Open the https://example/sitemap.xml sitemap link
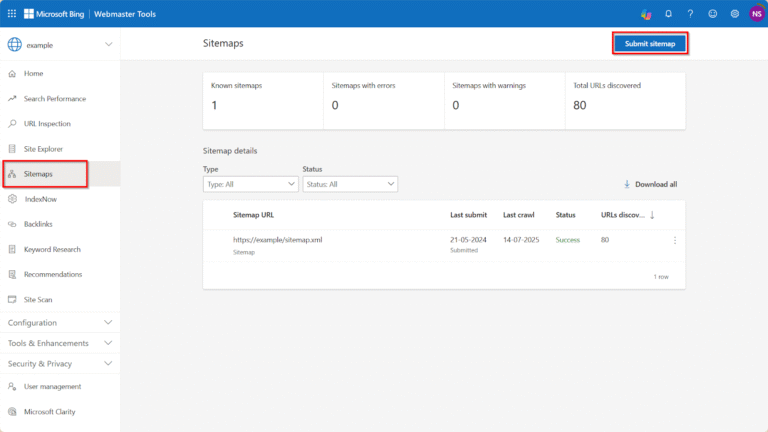 (x=277, y=240)
